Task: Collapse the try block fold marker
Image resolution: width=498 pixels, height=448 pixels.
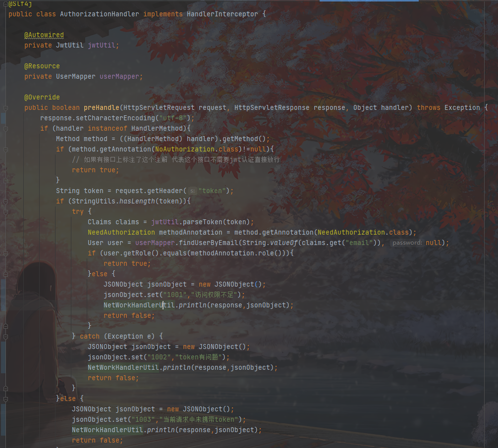Action: pyautogui.click(x=5, y=212)
